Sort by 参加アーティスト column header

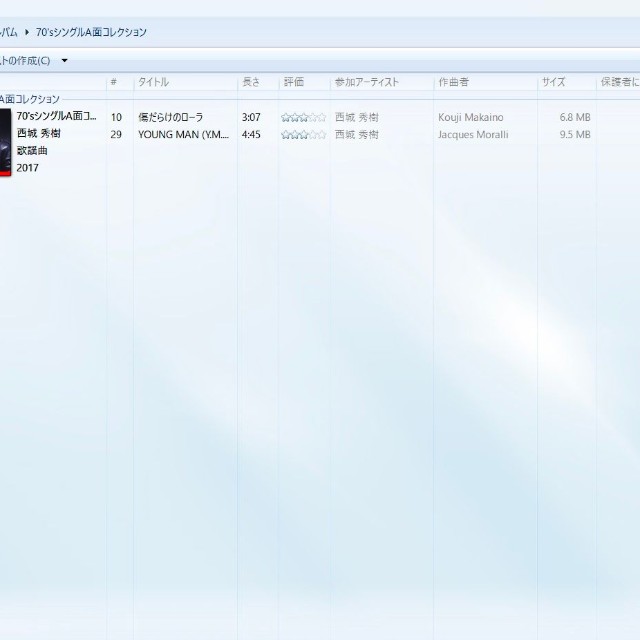coord(366,82)
